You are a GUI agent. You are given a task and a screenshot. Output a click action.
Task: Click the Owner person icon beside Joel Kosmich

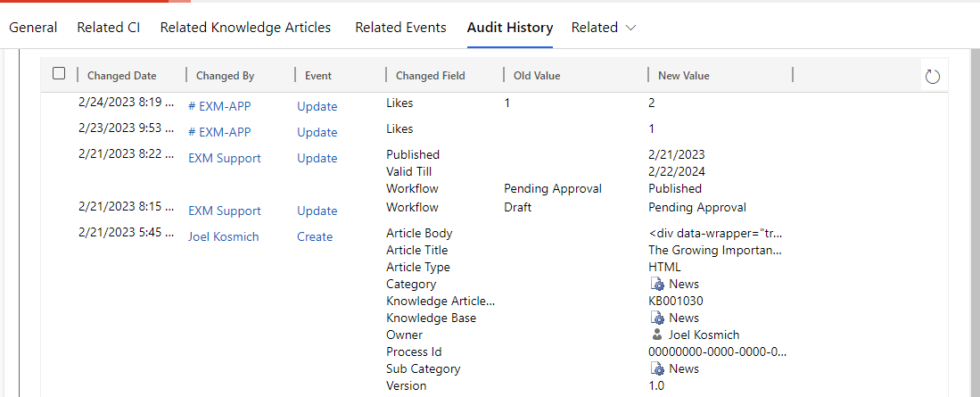click(x=657, y=335)
